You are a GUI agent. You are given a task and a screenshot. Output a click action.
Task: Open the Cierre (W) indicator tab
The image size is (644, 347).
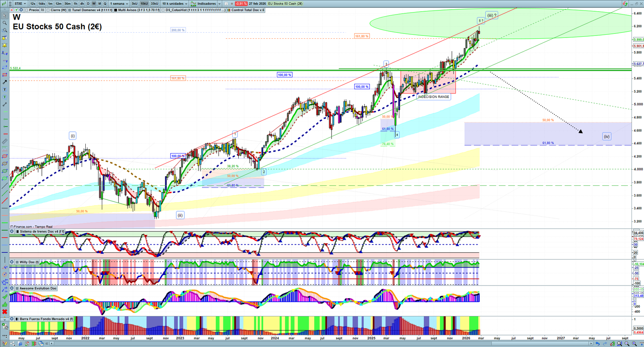click(x=56, y=10)
